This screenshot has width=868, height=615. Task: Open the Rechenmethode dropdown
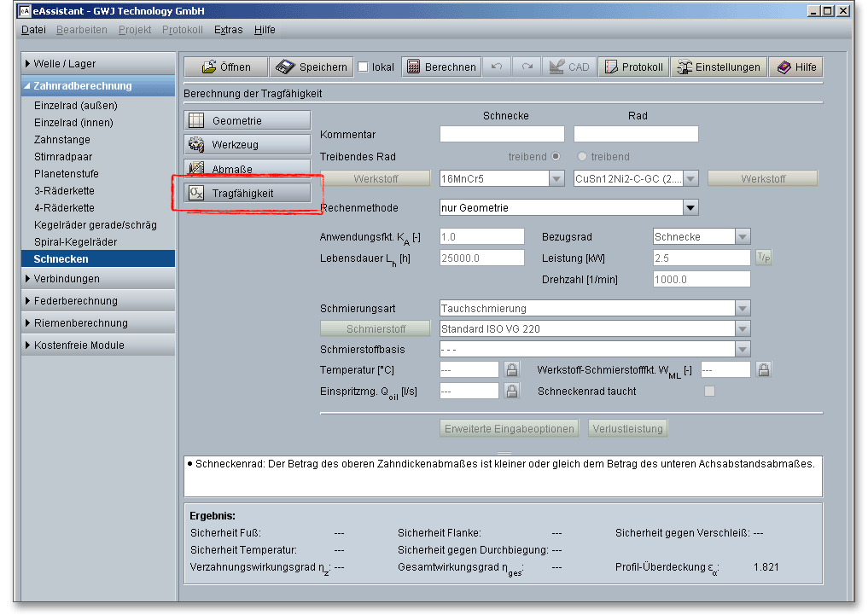(x=690, y=207)
